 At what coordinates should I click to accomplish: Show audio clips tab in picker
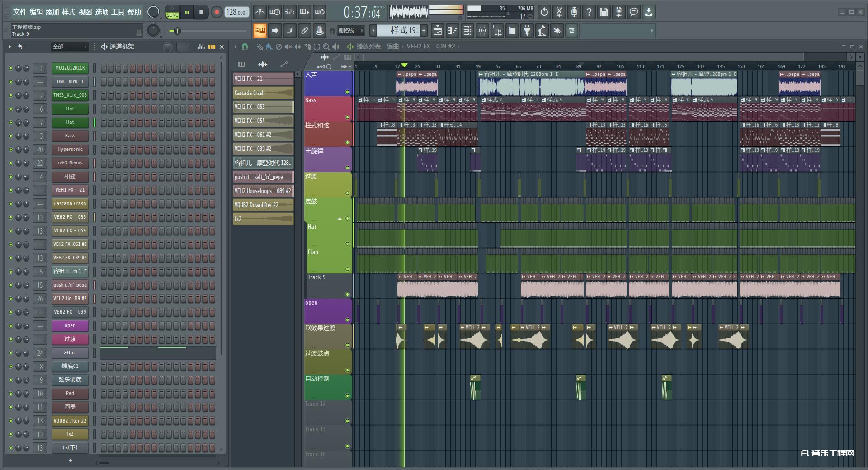click(263, 64)
